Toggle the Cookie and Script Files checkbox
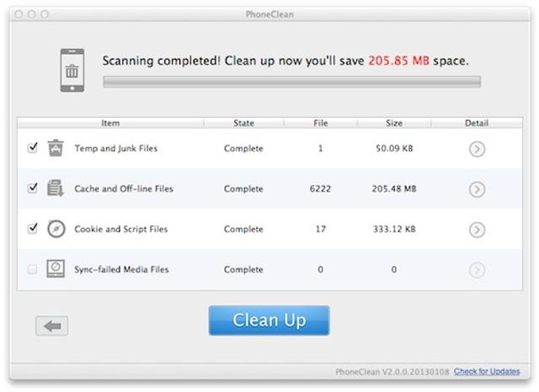The width and height of the screenshot is (539, 392). pos(33,229)
